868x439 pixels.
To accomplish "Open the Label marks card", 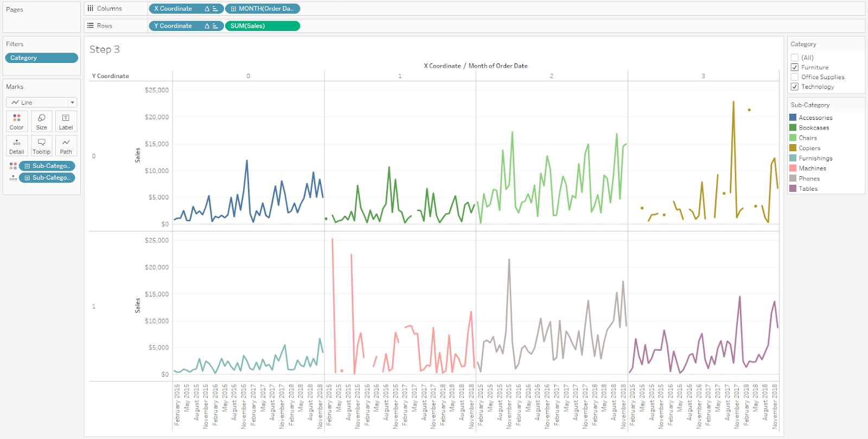I will [66, 121].
